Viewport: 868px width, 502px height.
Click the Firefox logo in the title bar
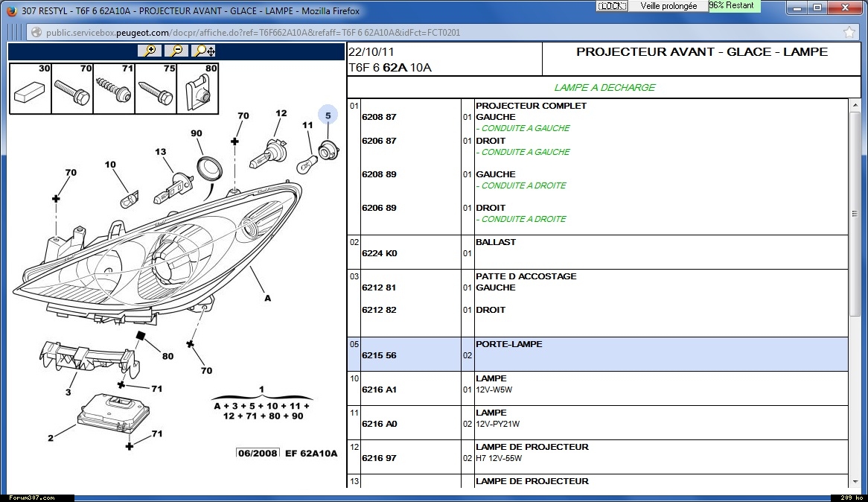[x=10, y=10]
